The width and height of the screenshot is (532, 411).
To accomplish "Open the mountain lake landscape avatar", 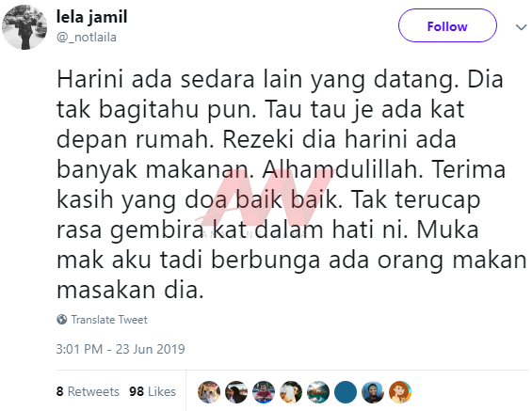I will coord(318,392).
